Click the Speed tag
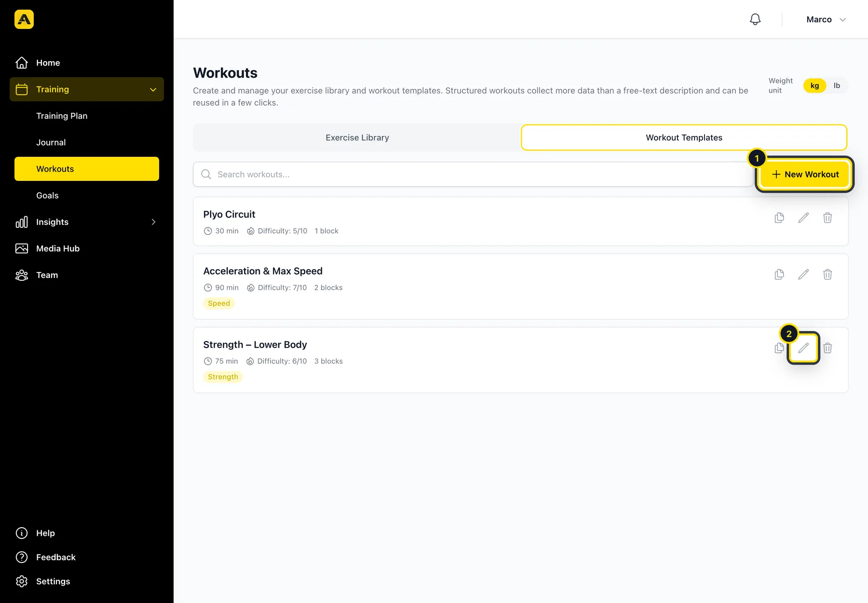This screenshot has width=868, height=603. (219, 303)
